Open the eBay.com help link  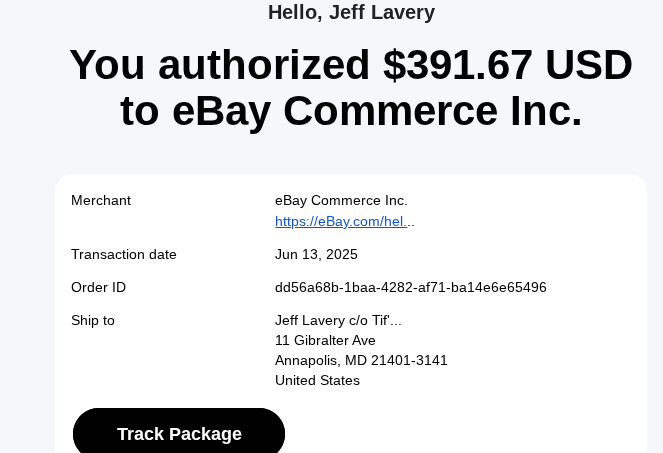pyautogui.click(x=340, y=221)
